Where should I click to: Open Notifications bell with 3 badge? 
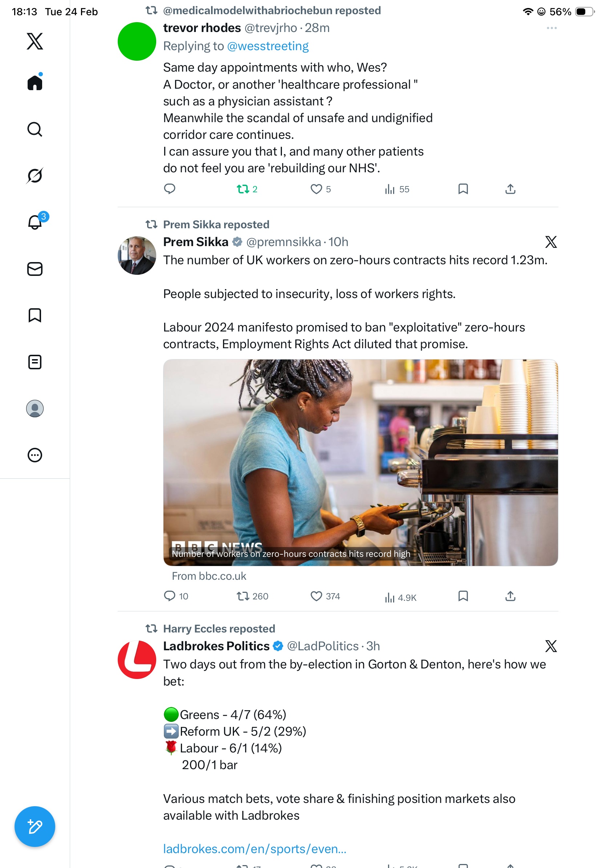click(x=35, y=222)
